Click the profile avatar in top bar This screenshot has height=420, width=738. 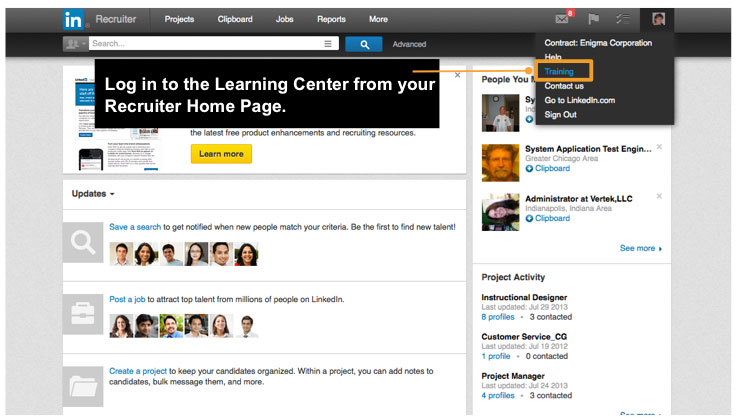658,19
